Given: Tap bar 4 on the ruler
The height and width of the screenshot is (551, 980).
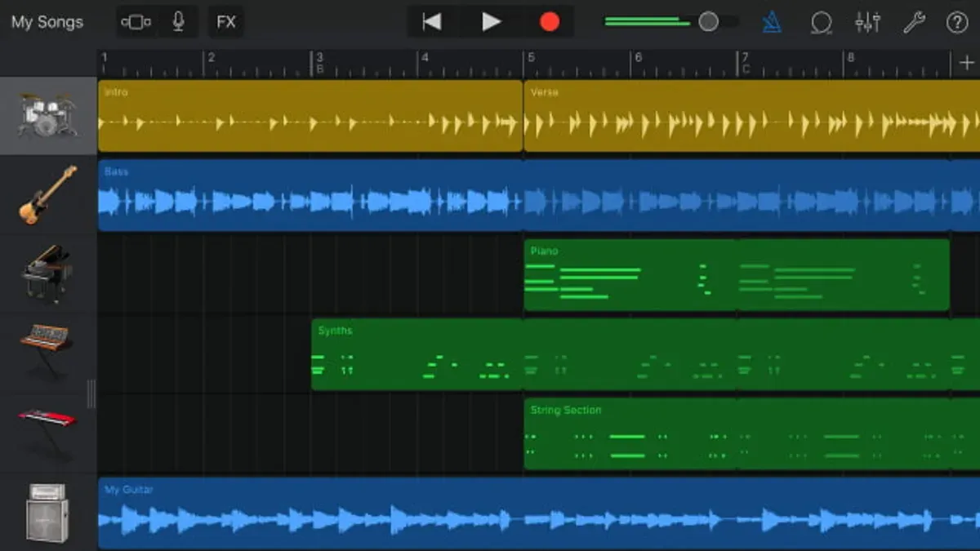Looking at the screenshot, I should click(x=425, y=58).
